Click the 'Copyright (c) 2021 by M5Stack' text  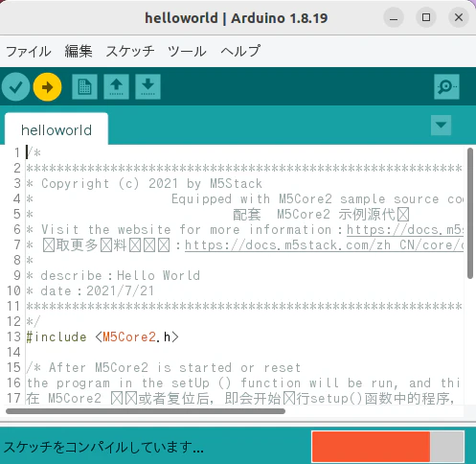[151, 183]
